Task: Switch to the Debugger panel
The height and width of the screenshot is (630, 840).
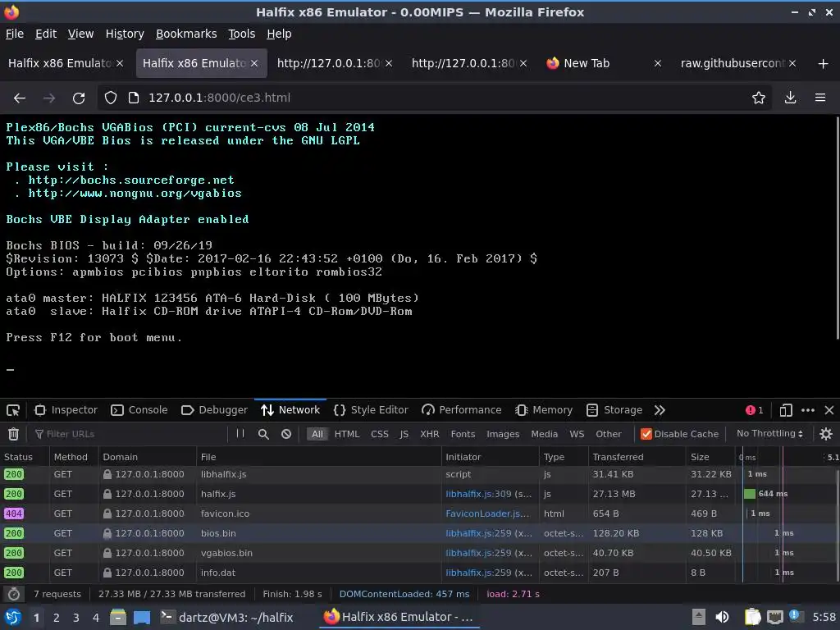Action: (x=215, y=410)
